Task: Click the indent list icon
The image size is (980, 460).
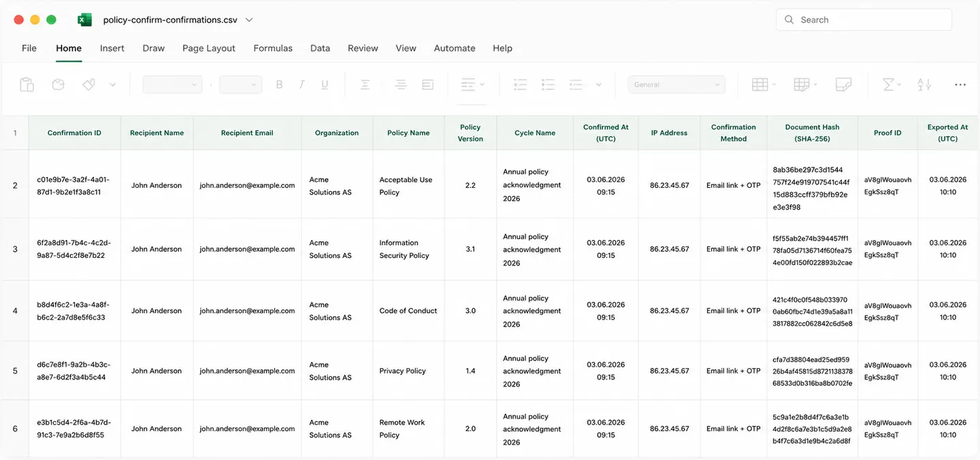Action: pyautogui.click(x=576, y=84)
